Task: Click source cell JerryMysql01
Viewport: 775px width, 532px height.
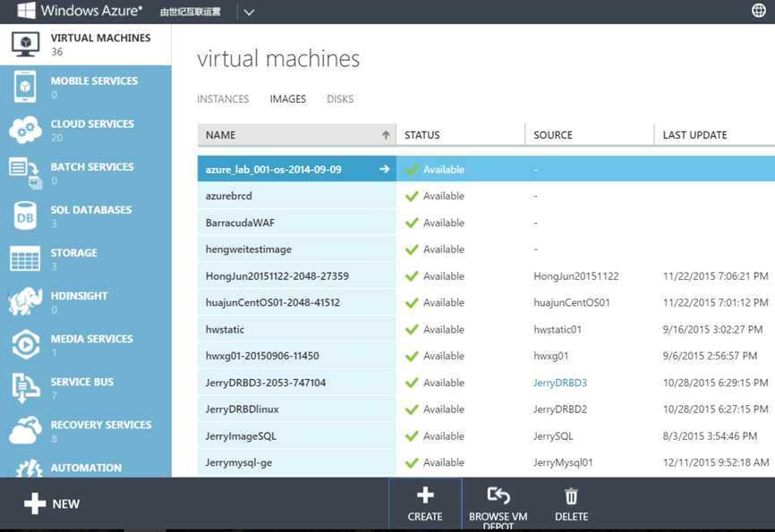Action: point(563,463)
